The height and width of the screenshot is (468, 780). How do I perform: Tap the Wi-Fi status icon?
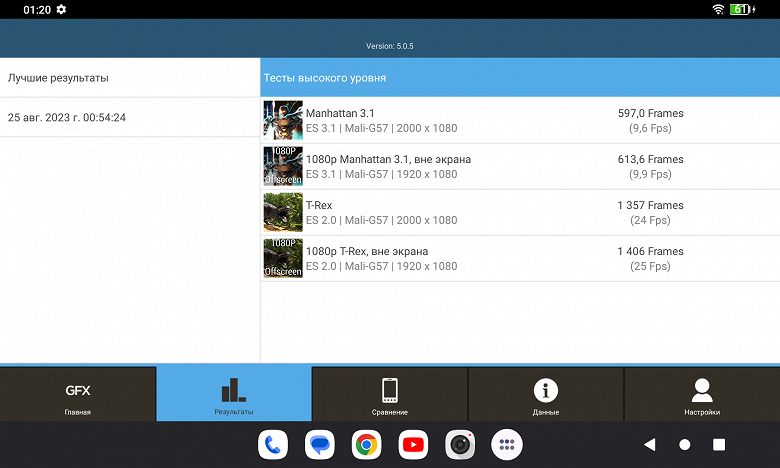718,9
